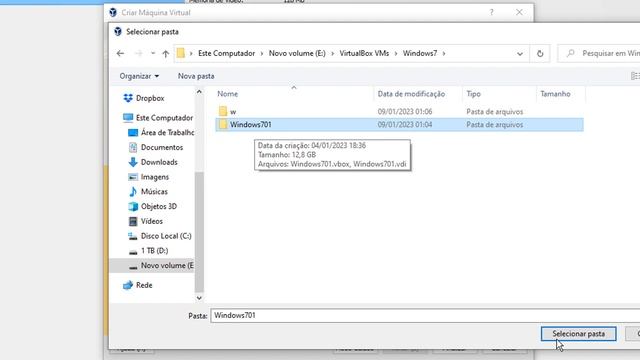Viewport: 640px width, 360px height.
Task: Expand chevron after Novo volume (E:) breadcrumb
Action: 332,53
